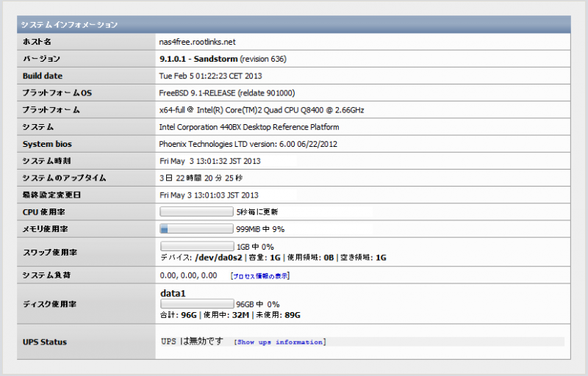Click the システムインフォメーション header bar

293,24
